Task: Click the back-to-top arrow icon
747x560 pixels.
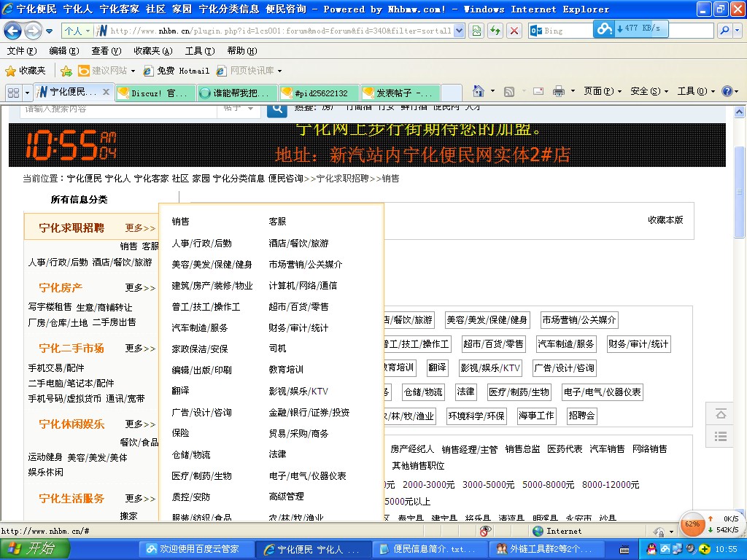Action: [x=721, y=413]
